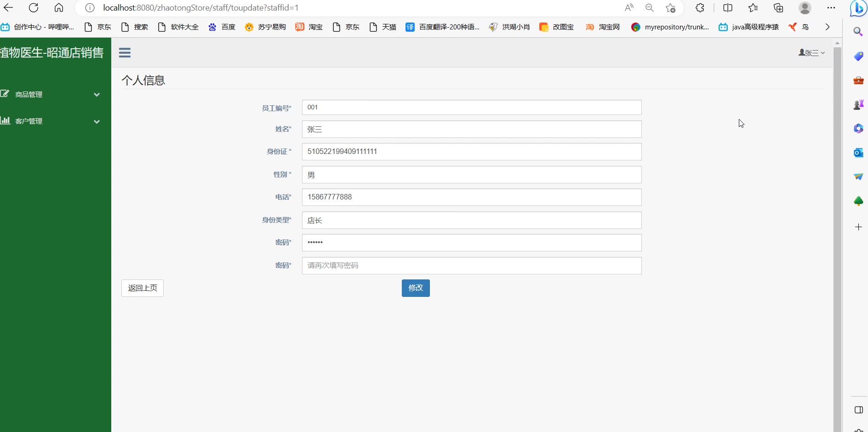Click the 身份类型 field showing 店长
The width and height of the screenshot is (868, 432).
[472, 220]
